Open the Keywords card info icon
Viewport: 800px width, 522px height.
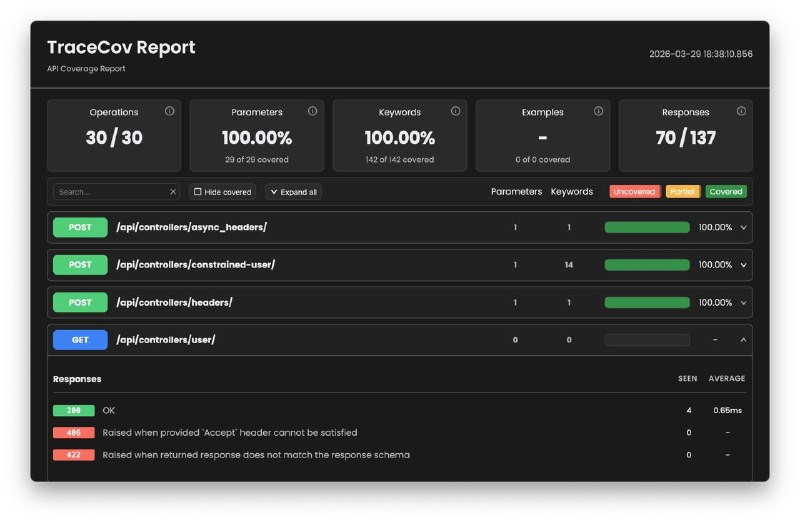pos(455,112)
